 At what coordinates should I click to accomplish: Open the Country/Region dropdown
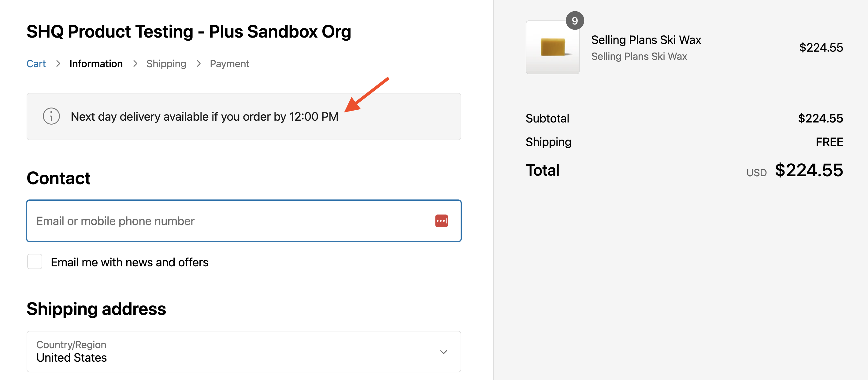tap(243, 351)
